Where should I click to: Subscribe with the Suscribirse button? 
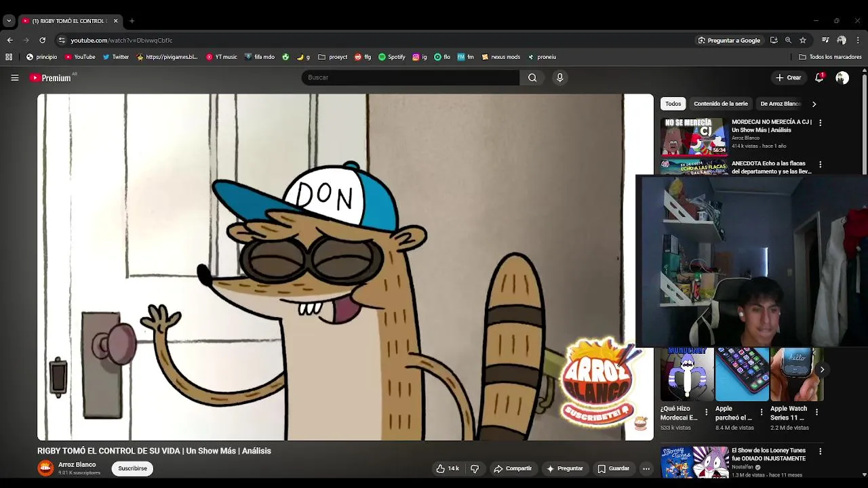click(x=132, y=468)
